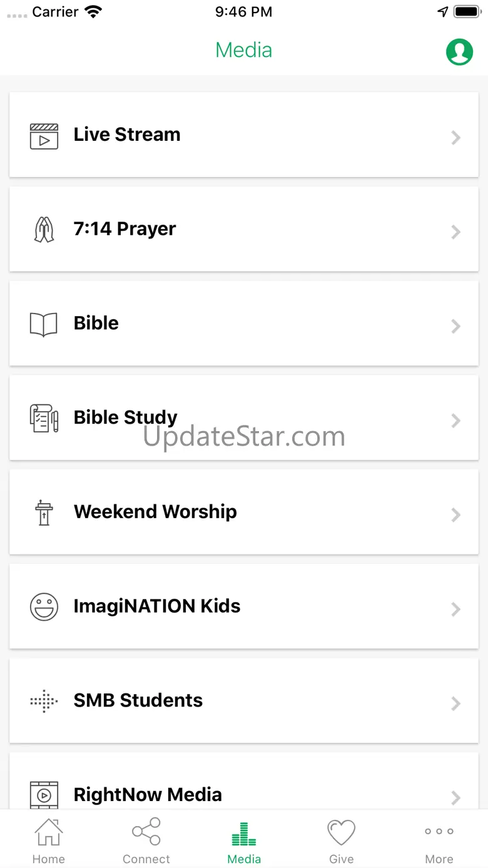Tap the praying hands icon
Screen dimensions: 488x868
[x=44, y=230]
